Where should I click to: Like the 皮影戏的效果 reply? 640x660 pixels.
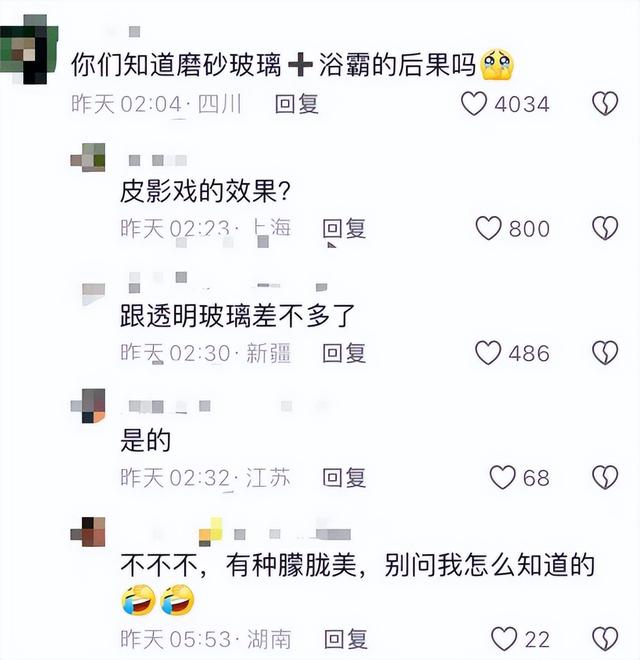pyautogui.click(x=488, y=228)
